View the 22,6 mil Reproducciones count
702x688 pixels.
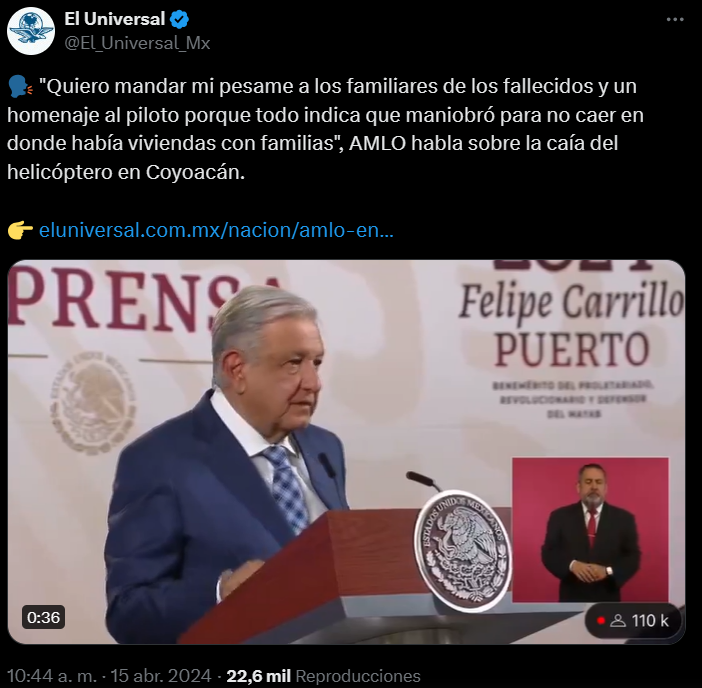tap(323, 675)
